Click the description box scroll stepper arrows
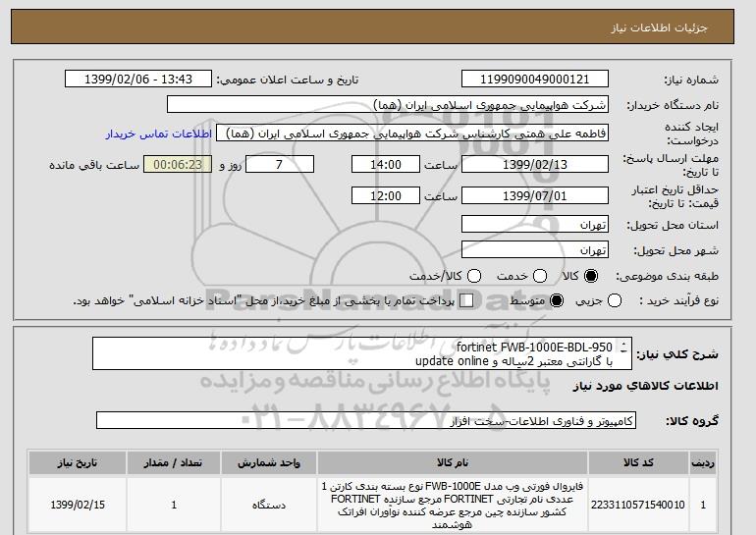This screenshot has height=535, width=756. (x=623, y=348)
